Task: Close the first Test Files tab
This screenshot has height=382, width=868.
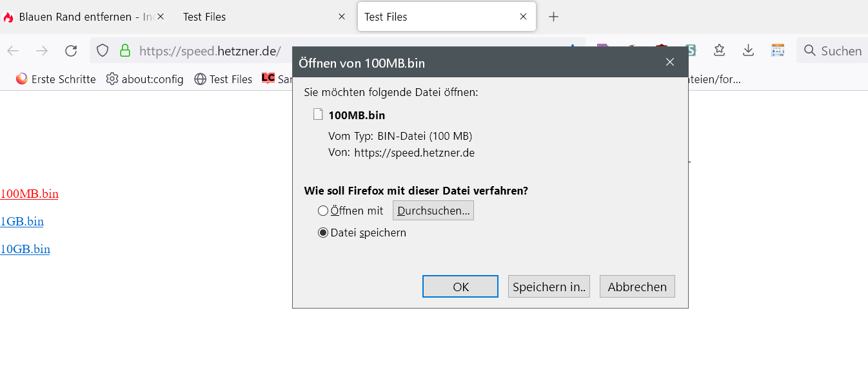Action: click(342, 17)
